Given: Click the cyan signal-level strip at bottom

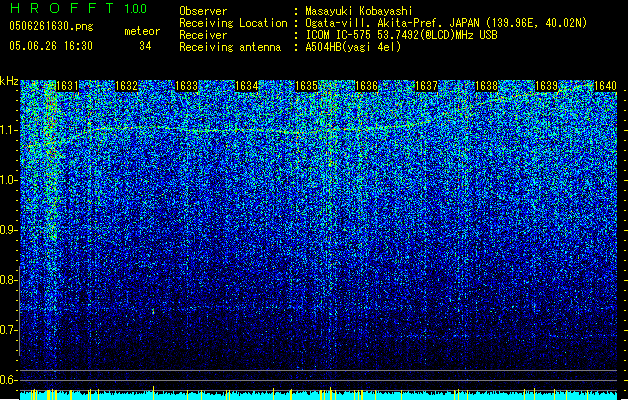Looking at the screenshot, I should pyautogui.click(x=318, y=395).
